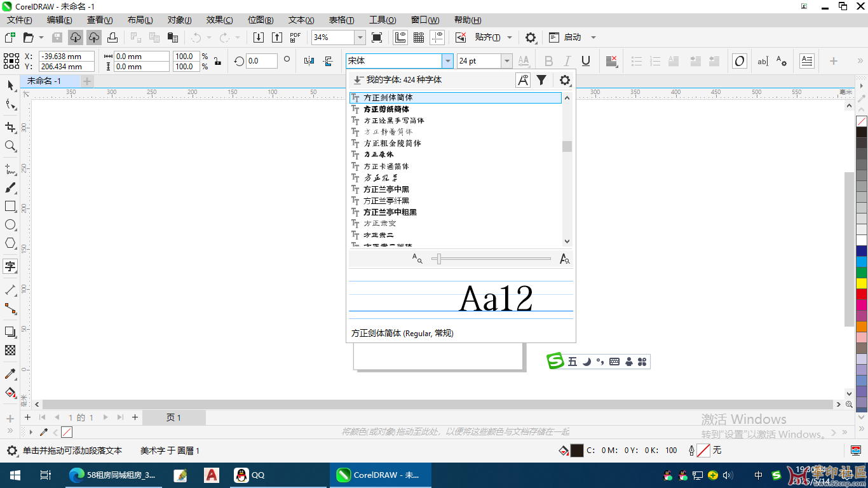Adjust the font preview size slider
The height and width of the screenshot is (488, 868).
438,259
